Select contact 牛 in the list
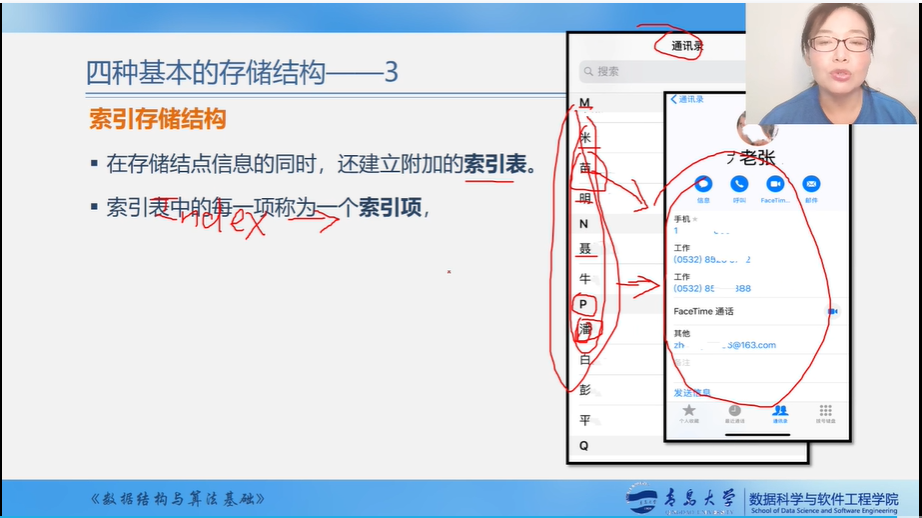922x518 pixels. [585, 279]
